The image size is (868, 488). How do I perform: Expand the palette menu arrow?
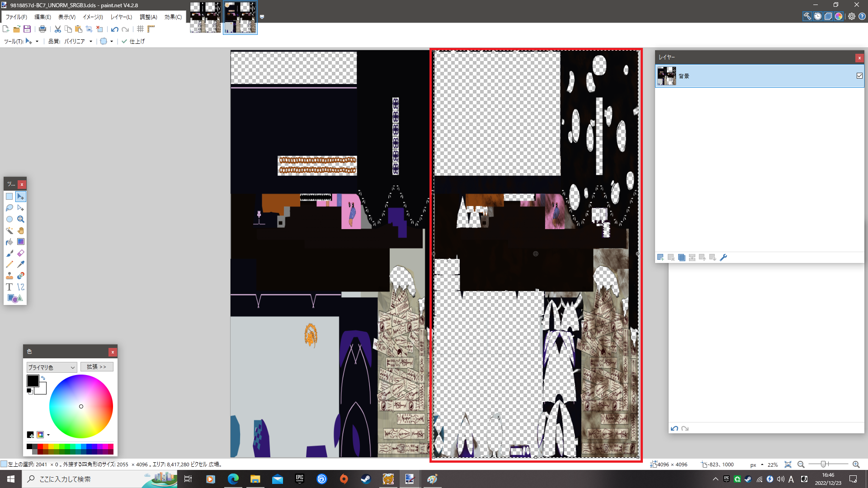[48, 435]
